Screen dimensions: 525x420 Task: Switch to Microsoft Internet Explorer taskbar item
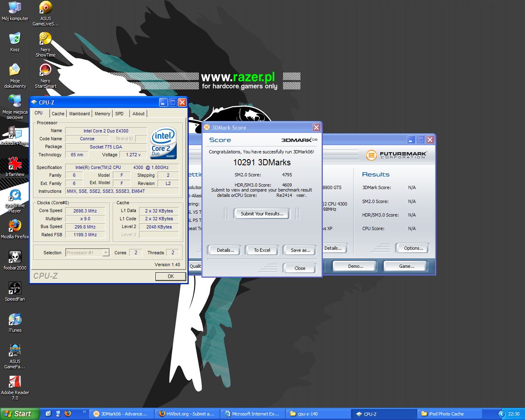click(253, 414)
